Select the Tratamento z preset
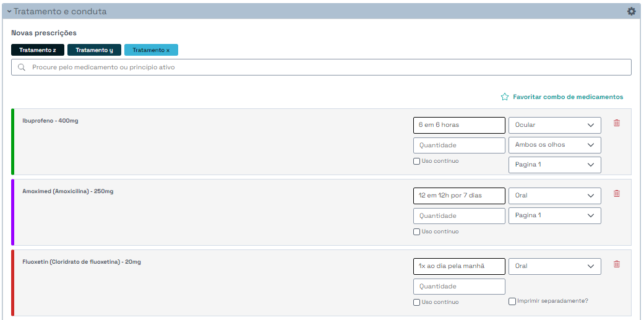The image size is (644, 320). point(37,50)
